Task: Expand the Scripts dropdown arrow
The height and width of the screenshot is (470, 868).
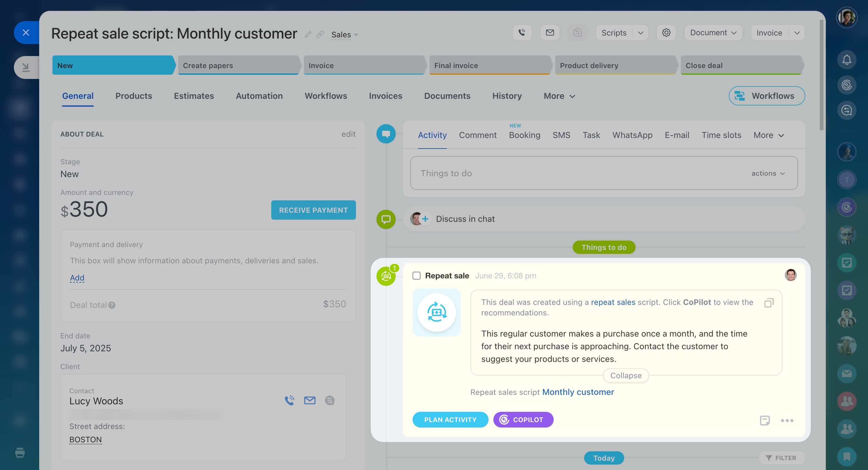Action: pyautogui.click(x=640, y=33)
